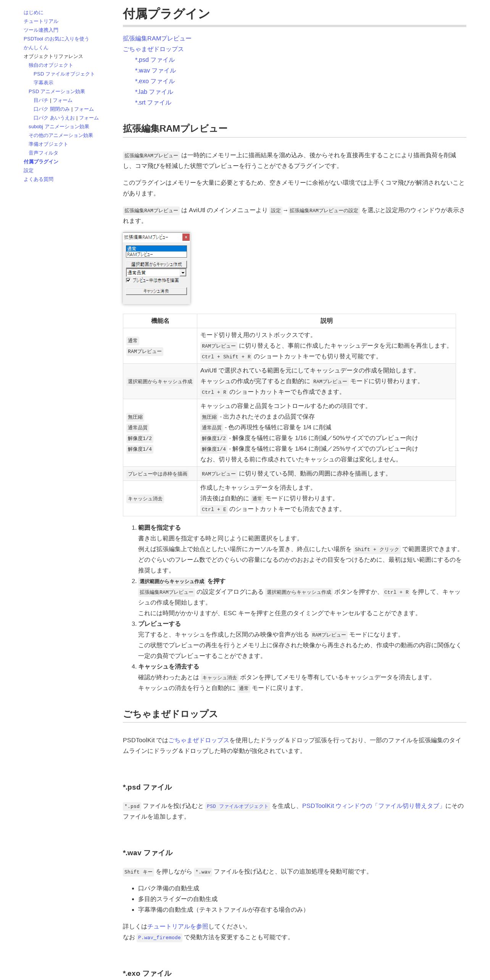
Task: Jump to *.srt ファイル in contents
Action: tap(153, 103)
